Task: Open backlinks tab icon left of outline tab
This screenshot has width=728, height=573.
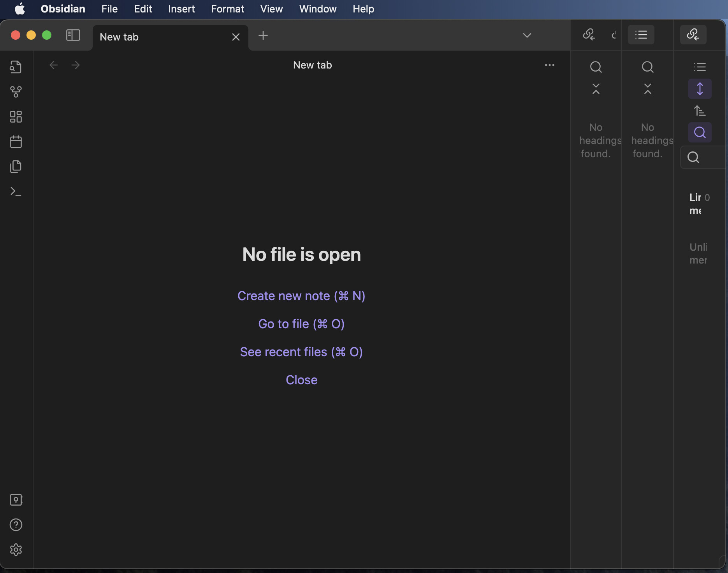Action: 589,35
